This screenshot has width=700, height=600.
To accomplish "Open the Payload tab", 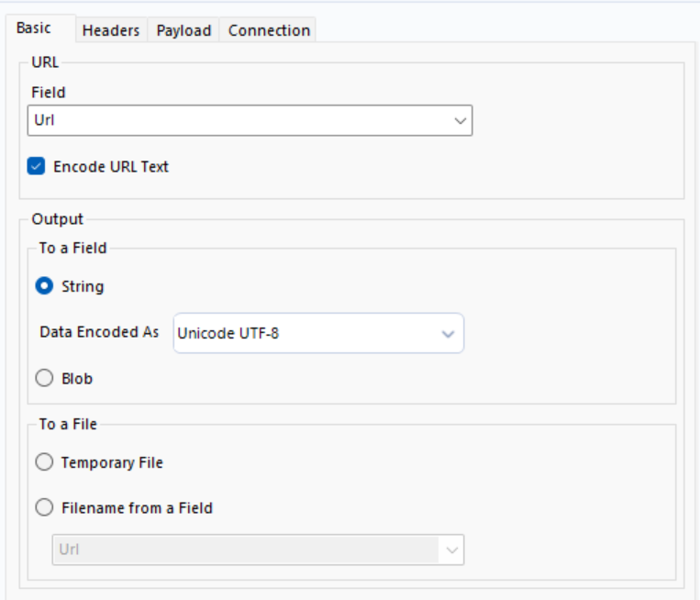I will 183,30.
